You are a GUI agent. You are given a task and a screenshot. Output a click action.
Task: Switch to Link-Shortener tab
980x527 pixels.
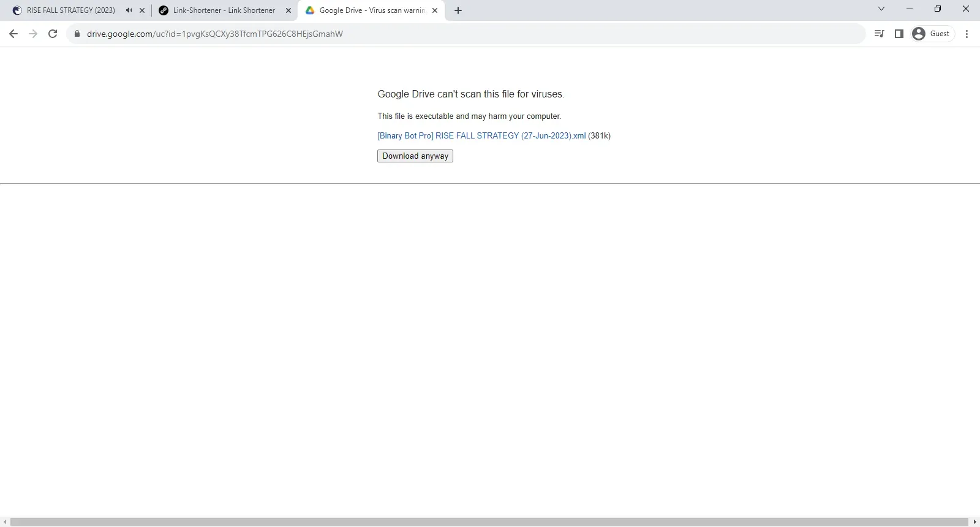point(224,10)
